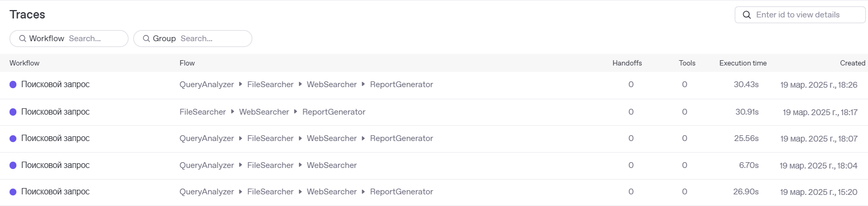This screenshot has height=206, width=868.
Task: Click the purple dot of the 18:17 trace
Action: point(13,112)
